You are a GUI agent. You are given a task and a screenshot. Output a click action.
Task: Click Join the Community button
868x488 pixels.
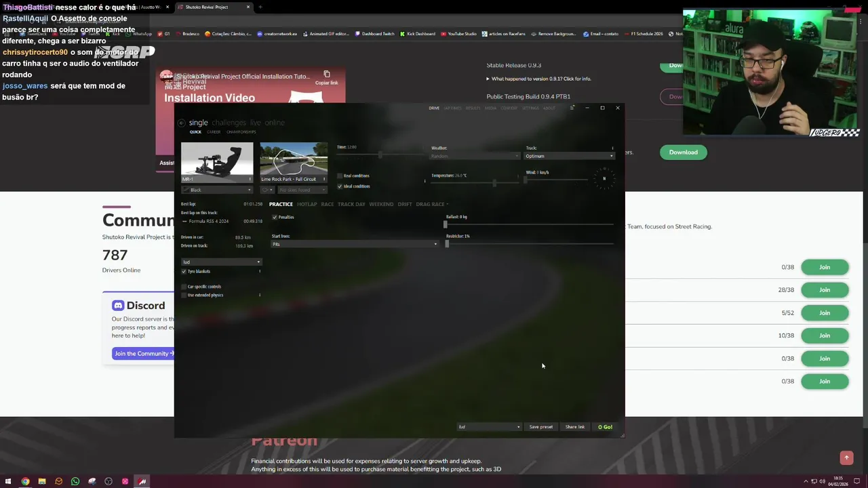tap(144, 353)
